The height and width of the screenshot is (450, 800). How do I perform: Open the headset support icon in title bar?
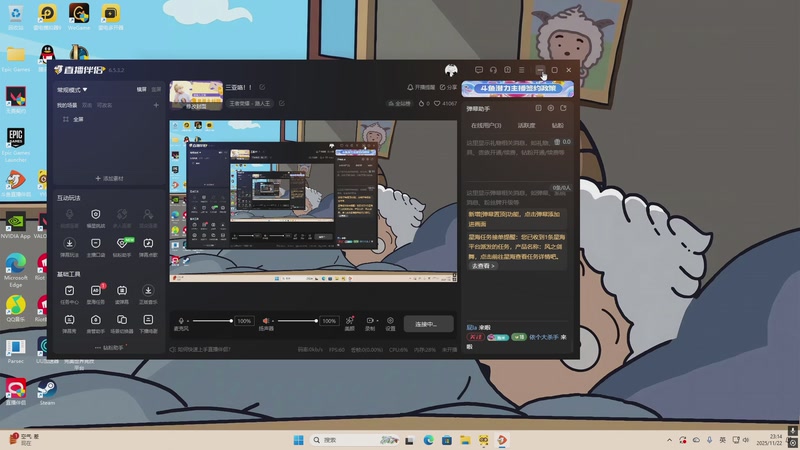point(493,70)
